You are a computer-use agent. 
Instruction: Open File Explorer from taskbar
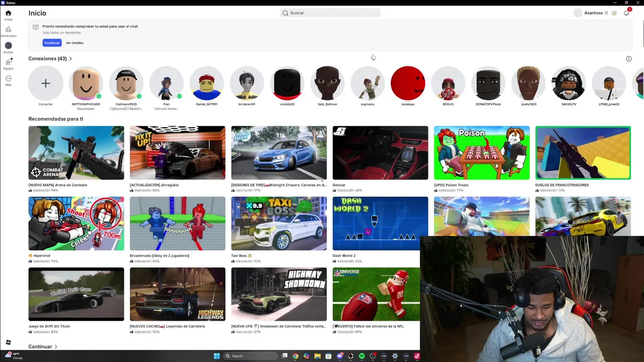(x=317, y=356)
